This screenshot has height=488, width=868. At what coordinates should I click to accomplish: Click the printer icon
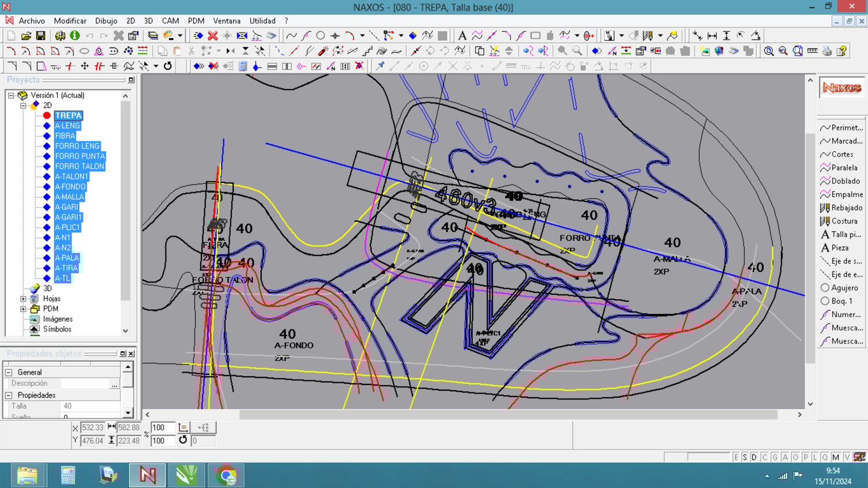[827, 51]
